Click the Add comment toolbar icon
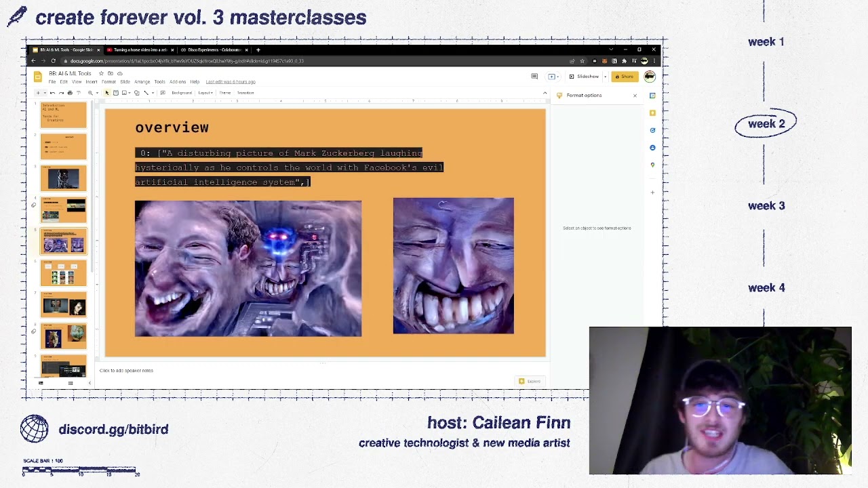Image resolution: width=868 pixels, height=488 pixels. point(163,93)
